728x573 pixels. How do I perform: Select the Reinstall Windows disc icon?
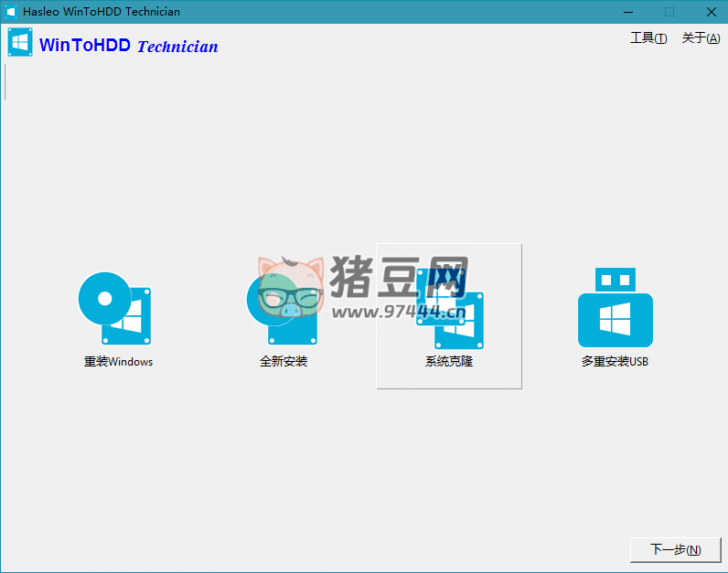114,308
